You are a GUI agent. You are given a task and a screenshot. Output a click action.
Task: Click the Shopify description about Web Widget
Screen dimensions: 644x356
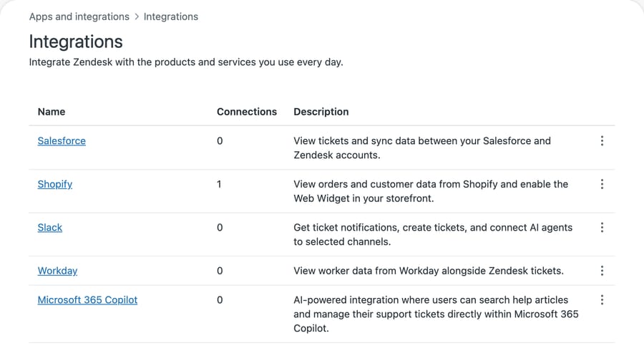point(431,191)
